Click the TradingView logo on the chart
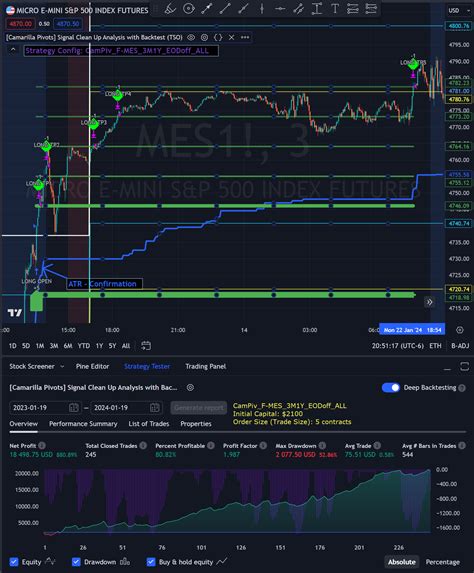The image size is (474, 573). [15, 313]
